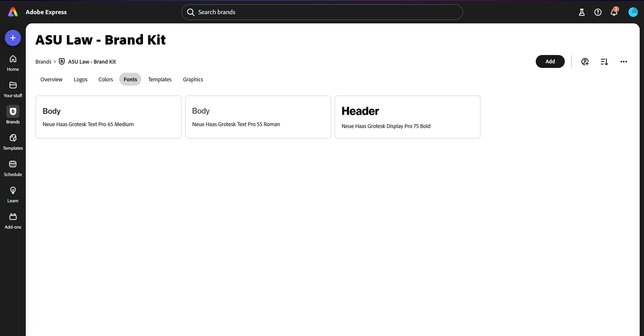Click the search magnifier icon
644x336 pixels.
[191, 12]
